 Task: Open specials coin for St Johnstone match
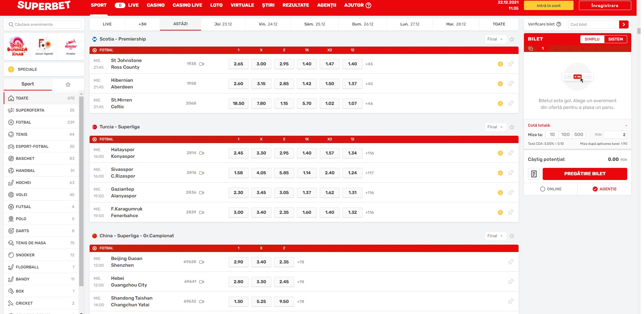(500, 64)
